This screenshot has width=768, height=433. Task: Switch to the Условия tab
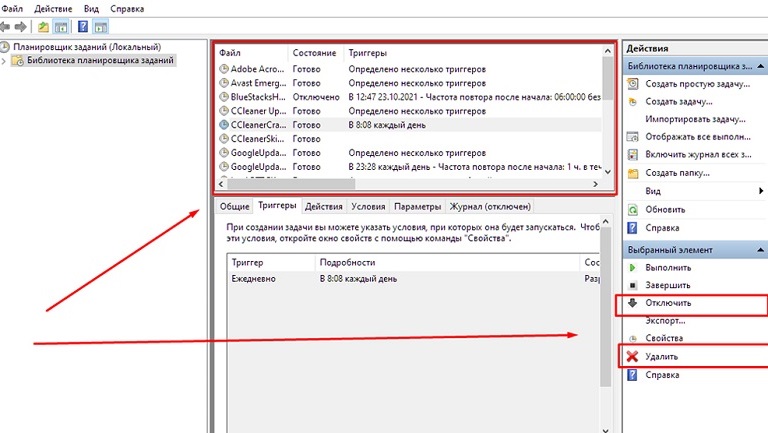pos(367,206)
